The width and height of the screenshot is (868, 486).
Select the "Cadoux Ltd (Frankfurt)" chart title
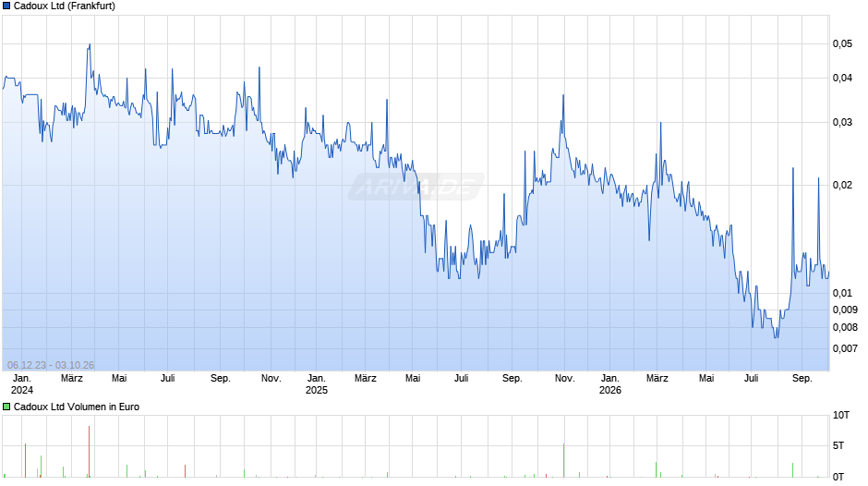coord(65,6)
